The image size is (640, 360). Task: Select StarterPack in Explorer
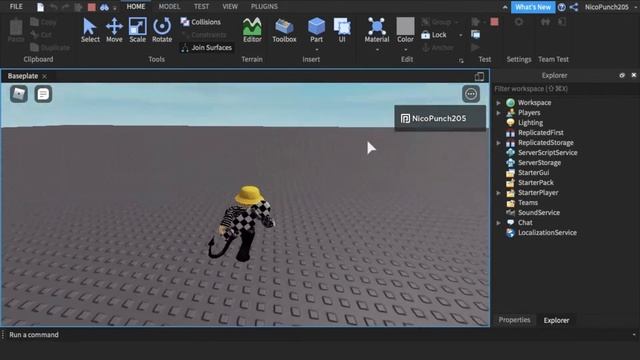click(x=536, y=182)
